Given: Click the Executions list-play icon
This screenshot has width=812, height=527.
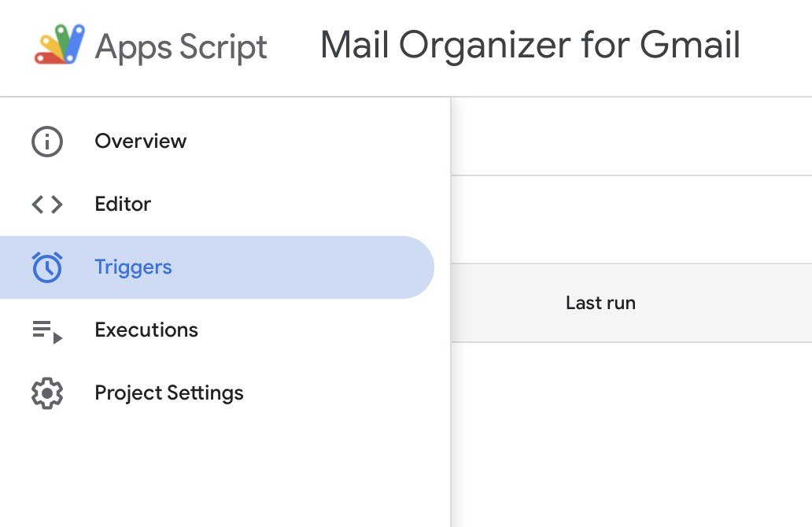Looking at the screenshot, I should click(47, 332).
